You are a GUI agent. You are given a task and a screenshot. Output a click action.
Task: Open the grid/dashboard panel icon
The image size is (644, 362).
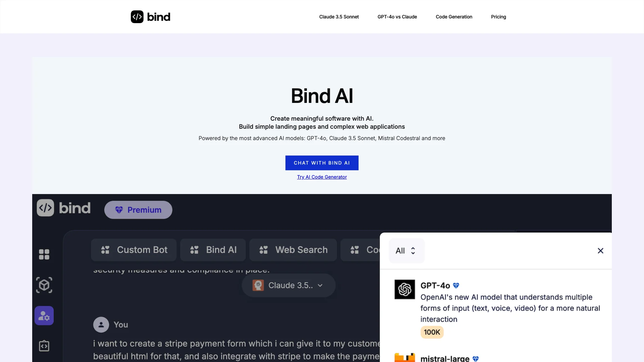click(x=44, y=254)
